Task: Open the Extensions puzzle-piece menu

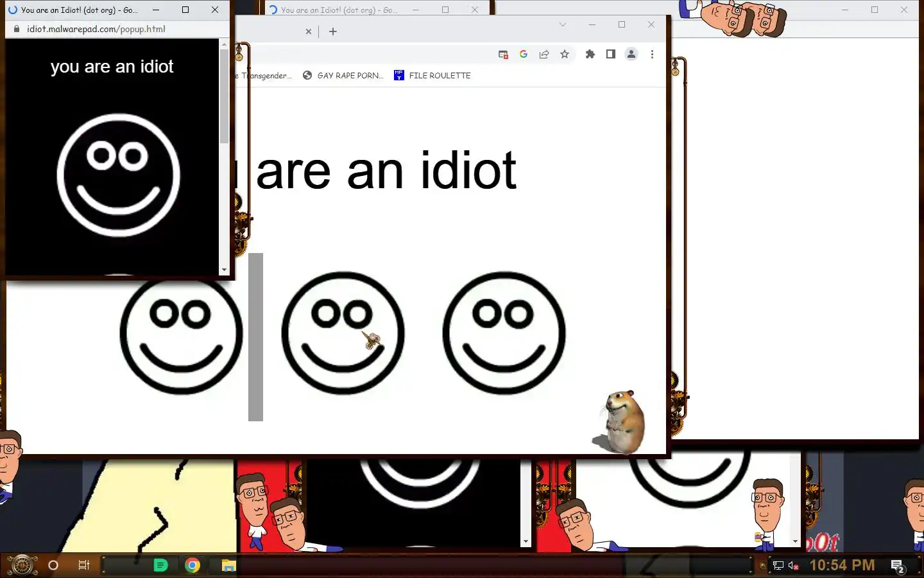Action: coord(590,55)
